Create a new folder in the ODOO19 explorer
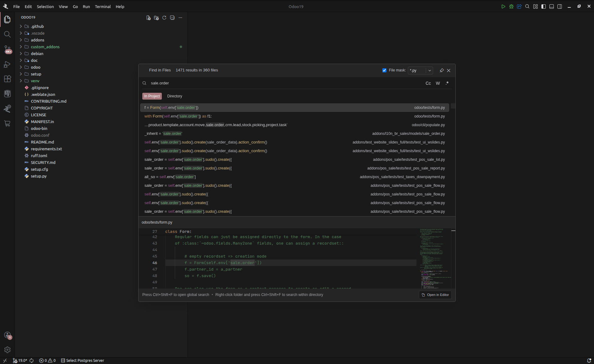 [x=156, y=18]
